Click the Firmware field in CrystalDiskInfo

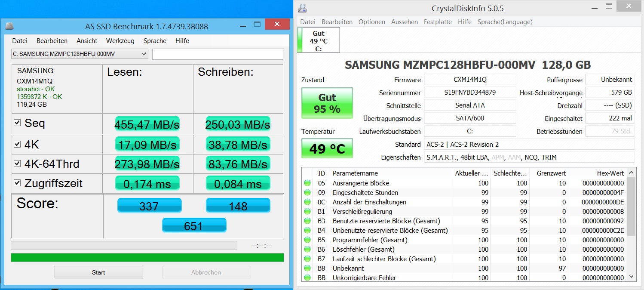pyautogui.click(x=470, y=80)
